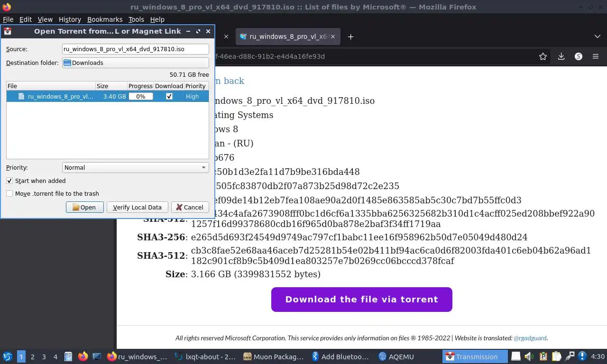Switch to AQEMU taskbar window
Viewport: 607px width, 364px height.
coord(396,356)
